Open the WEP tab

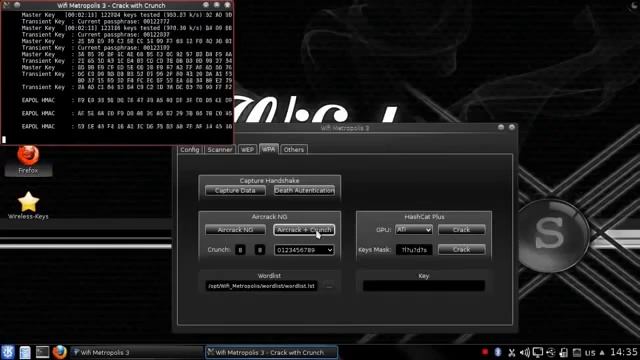(x=247, y=149)
